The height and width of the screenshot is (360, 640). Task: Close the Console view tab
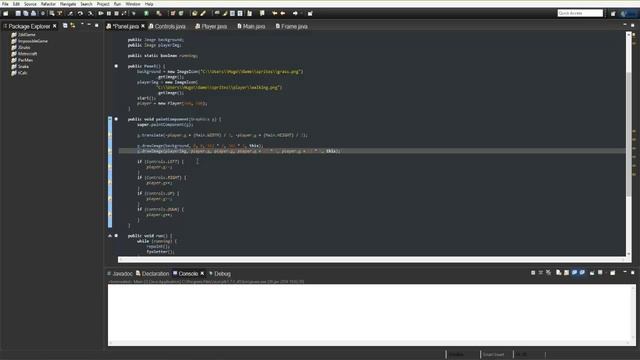pyautogui.click(x=202, y=273)
